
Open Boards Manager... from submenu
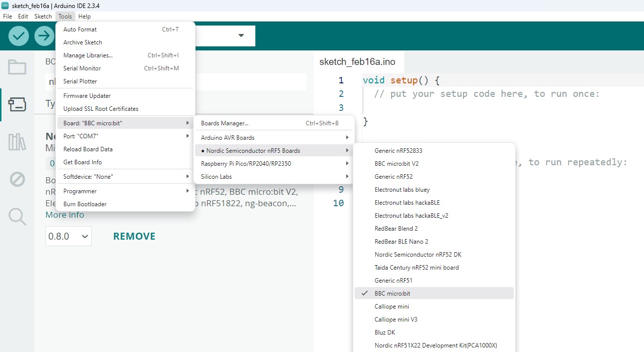[274, 123]
